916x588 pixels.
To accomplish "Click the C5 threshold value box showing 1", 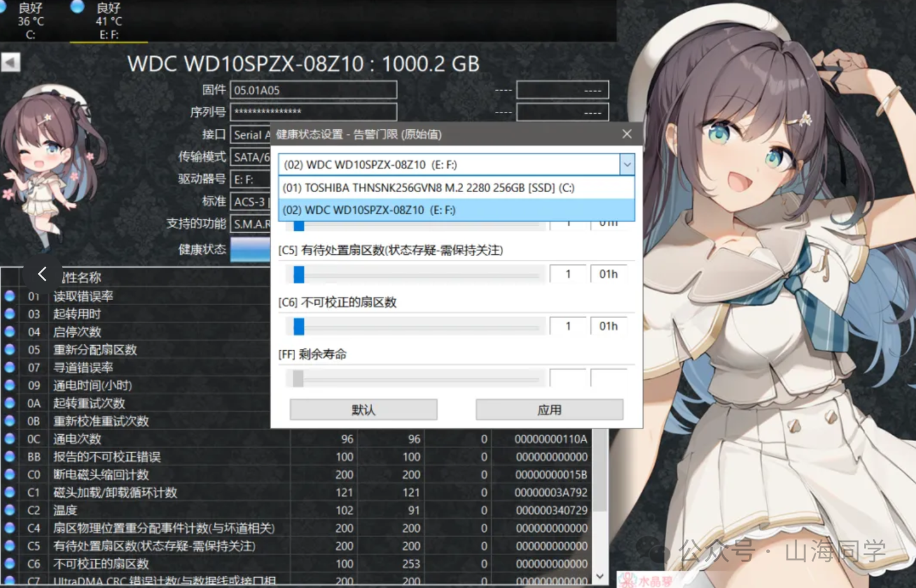I will [567, 274].
